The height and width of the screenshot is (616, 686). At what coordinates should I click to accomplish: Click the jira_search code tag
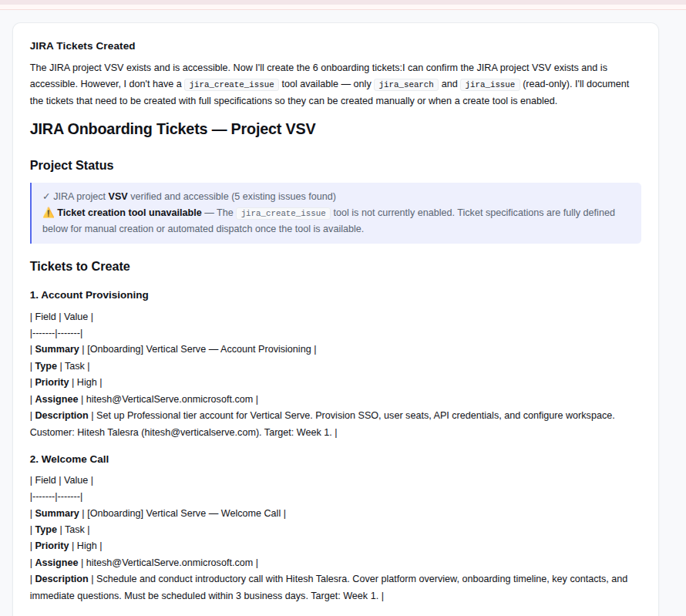click(x=406, y=85)
